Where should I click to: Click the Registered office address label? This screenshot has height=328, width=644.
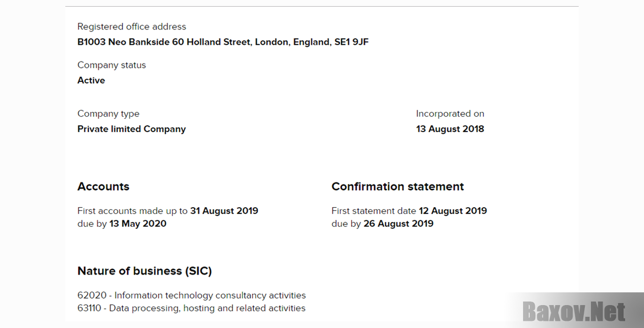point(132,27)
